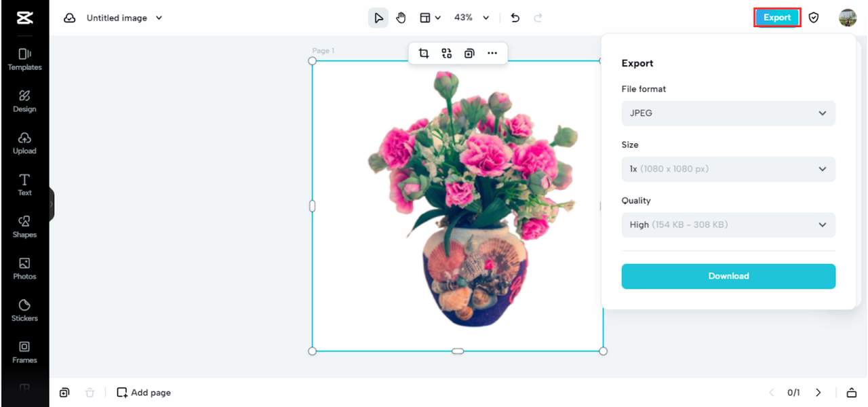868x407 pixels.
Task: Redo the last undone action
Action: point(538,18)
